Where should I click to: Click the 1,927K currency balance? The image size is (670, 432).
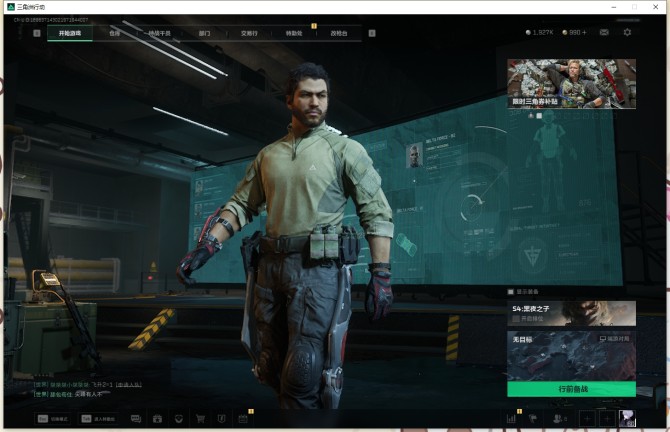(x=540, y=32)
